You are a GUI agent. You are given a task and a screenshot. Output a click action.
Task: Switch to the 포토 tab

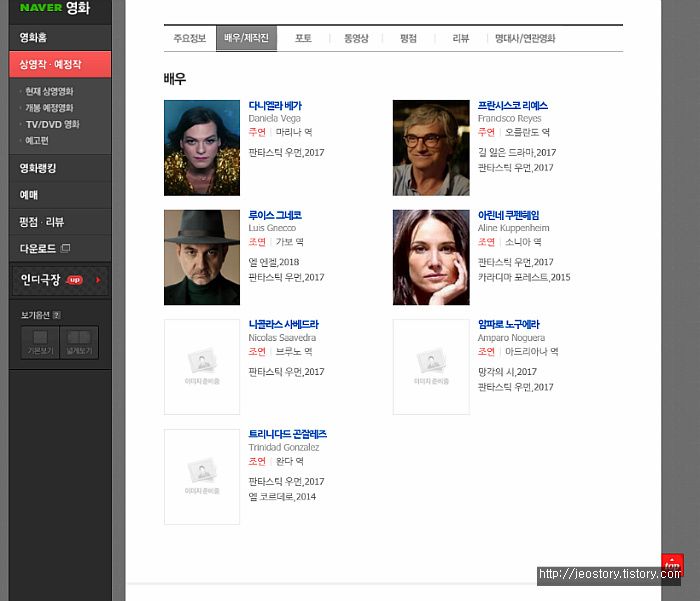(303, 38)
